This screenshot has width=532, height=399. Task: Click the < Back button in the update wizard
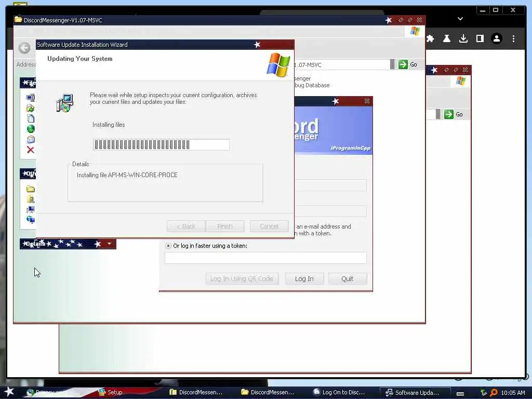pos(186,226)
